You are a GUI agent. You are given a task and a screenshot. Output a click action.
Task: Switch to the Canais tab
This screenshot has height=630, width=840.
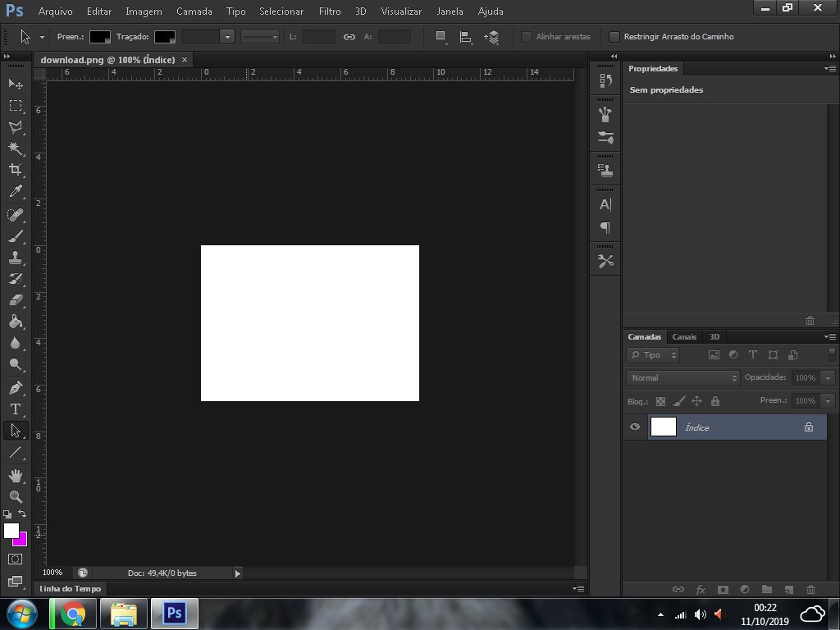pyautogui.click(x=685, y=336)
